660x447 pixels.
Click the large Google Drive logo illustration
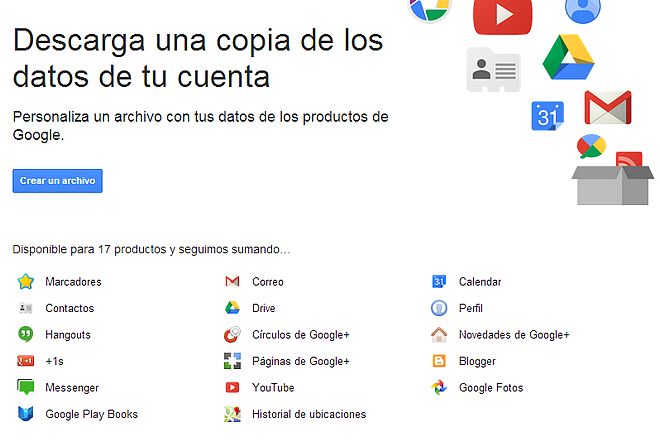[x=568, y=59]
